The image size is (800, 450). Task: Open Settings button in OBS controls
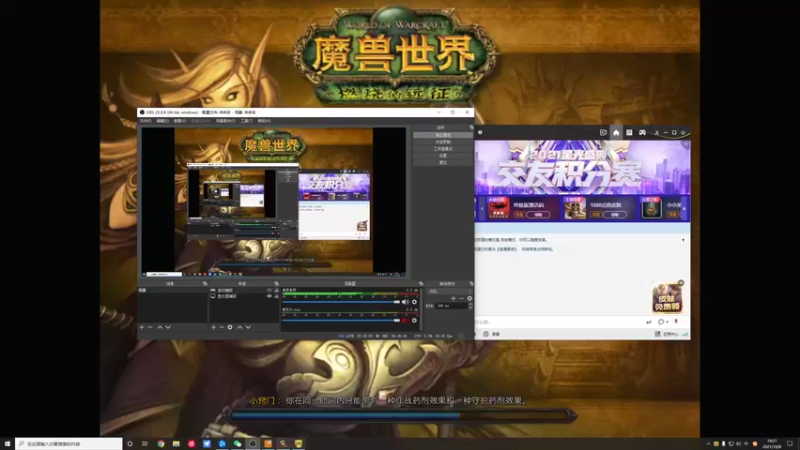click(x=443, y=156)
